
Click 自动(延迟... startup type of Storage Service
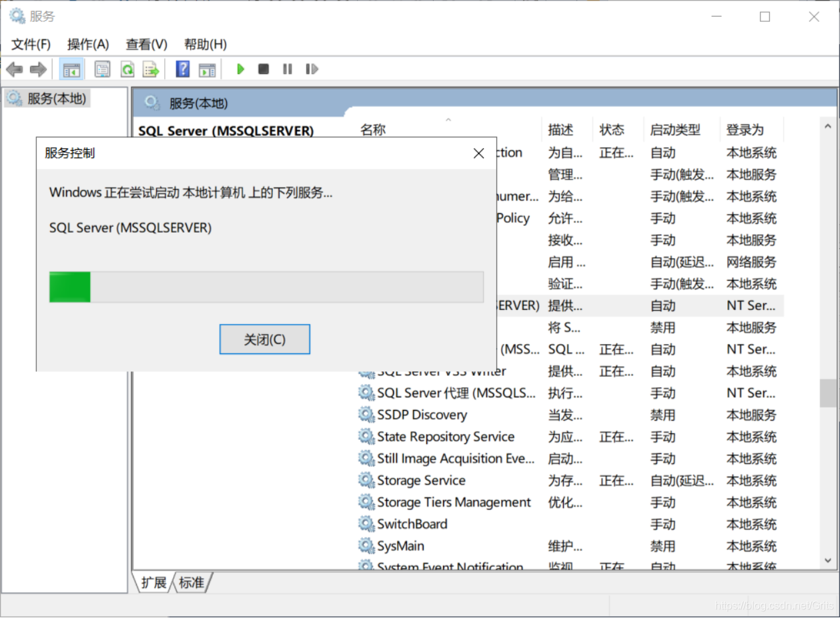click(x=682, y=480)
